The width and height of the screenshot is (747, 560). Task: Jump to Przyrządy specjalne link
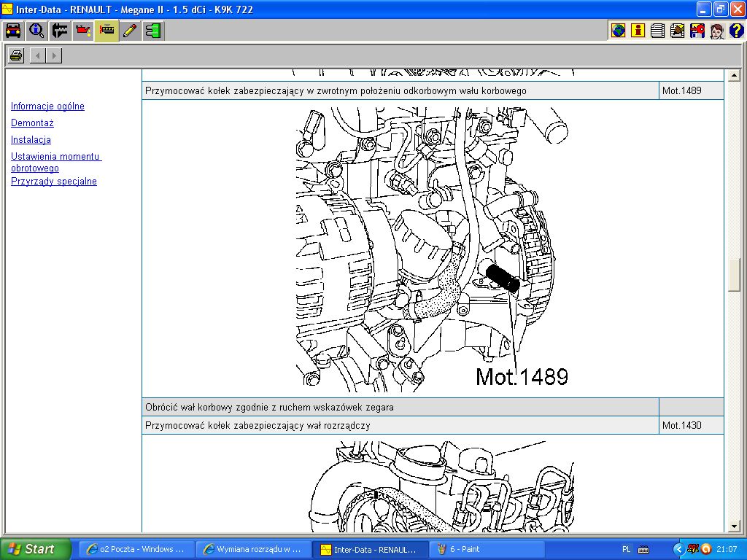tap(54, 182)
